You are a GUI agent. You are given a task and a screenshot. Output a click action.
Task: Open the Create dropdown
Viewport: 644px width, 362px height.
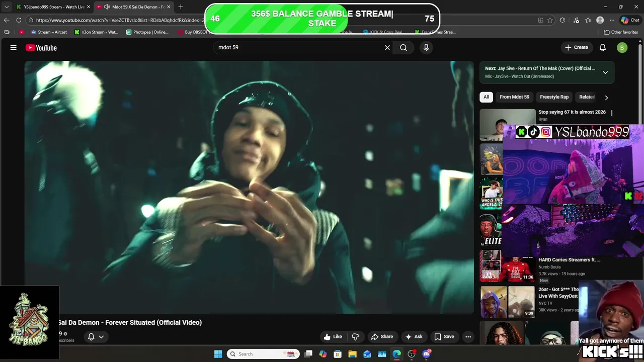point(577,48)
